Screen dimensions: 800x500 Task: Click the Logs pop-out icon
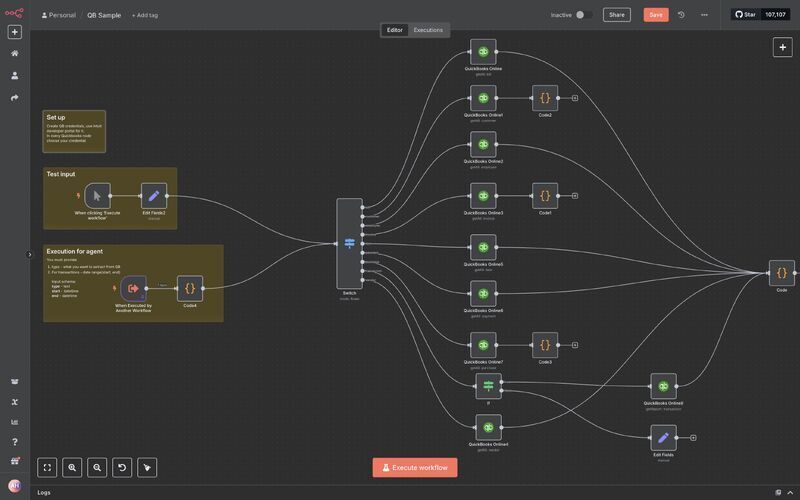tap(778, 492)
